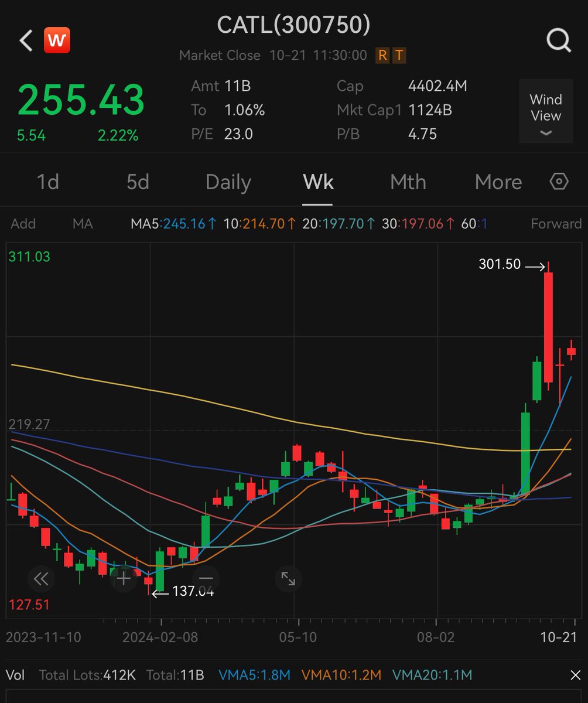Click the 311.03 axis price label
This screenshot has height=703, width=588.
click(x=29, y=257)
